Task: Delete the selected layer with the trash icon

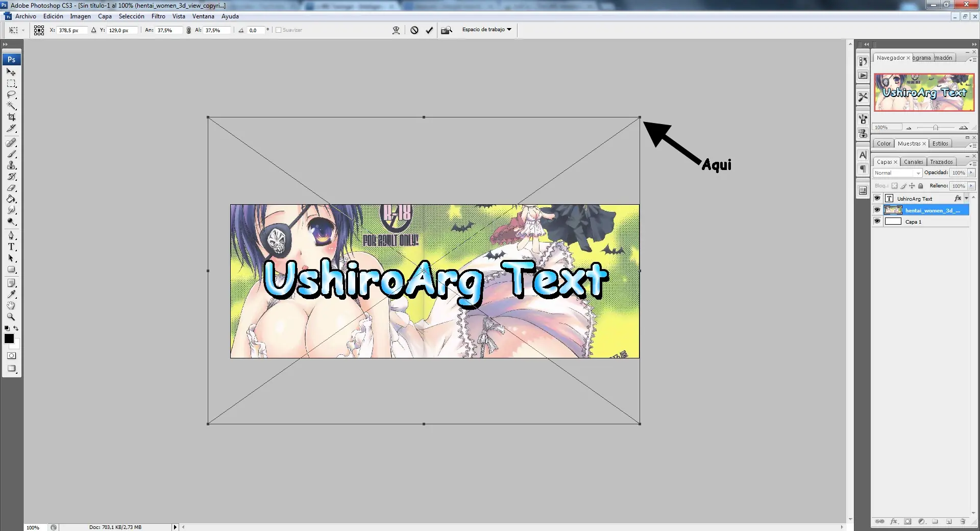Action: coord(963,521)
